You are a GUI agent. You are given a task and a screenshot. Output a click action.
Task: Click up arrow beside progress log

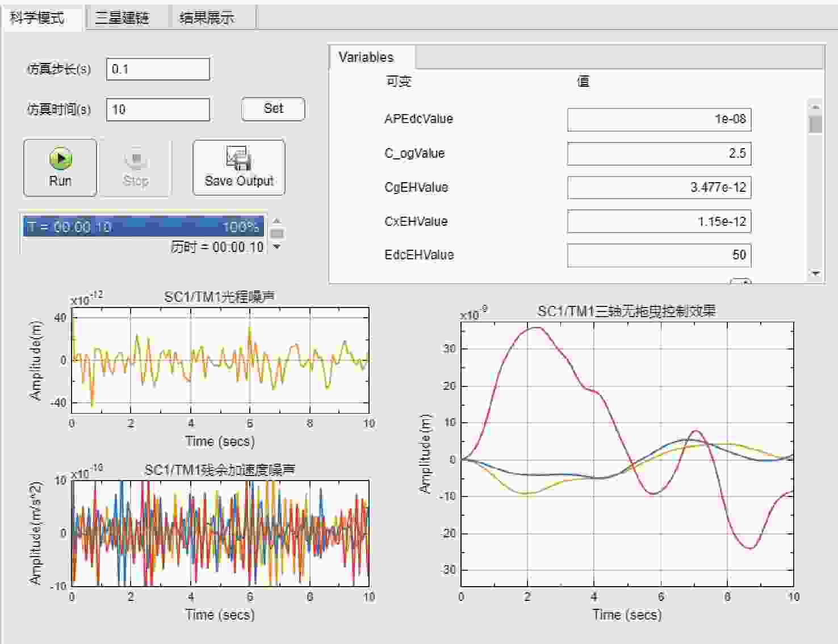276,221
